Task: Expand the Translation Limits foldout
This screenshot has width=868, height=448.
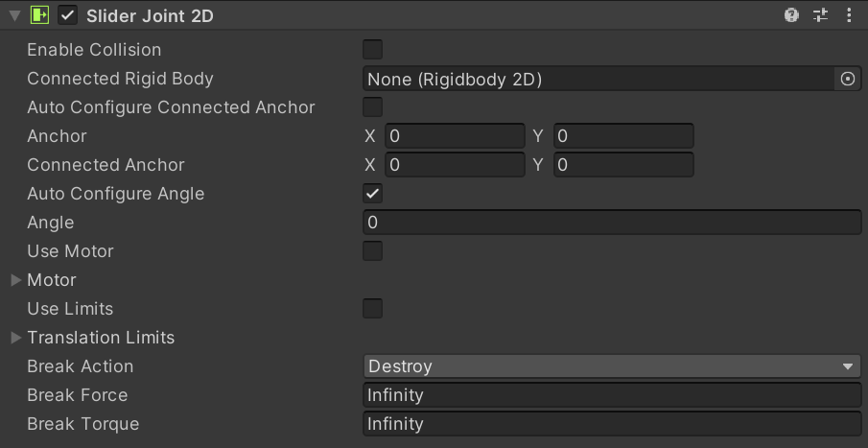Action: [16, 338]
